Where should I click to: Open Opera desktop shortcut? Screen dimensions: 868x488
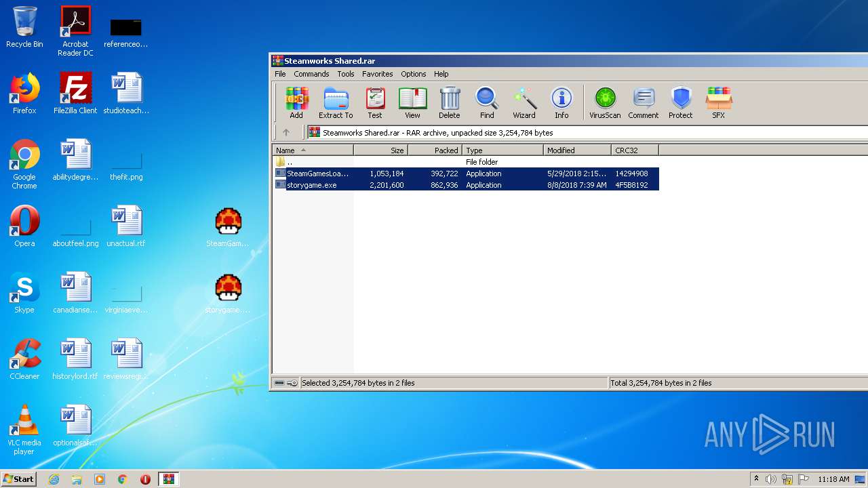[24, 226]
